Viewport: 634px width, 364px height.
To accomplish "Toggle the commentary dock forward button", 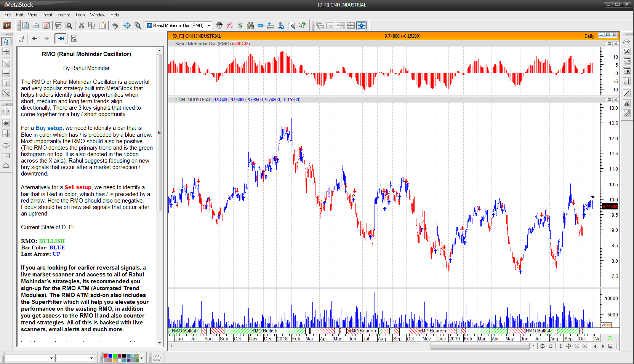I will point(60,38).
